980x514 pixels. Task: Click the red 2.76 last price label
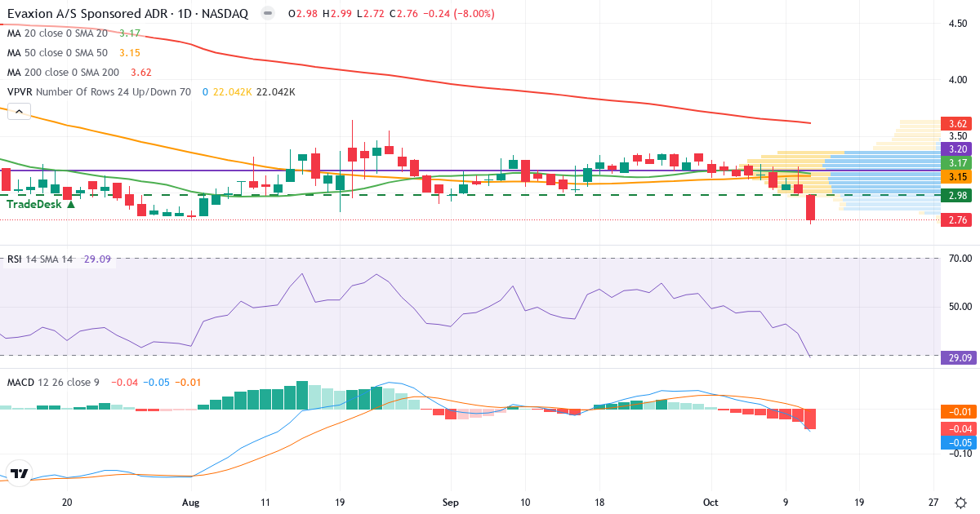[958, 219]
